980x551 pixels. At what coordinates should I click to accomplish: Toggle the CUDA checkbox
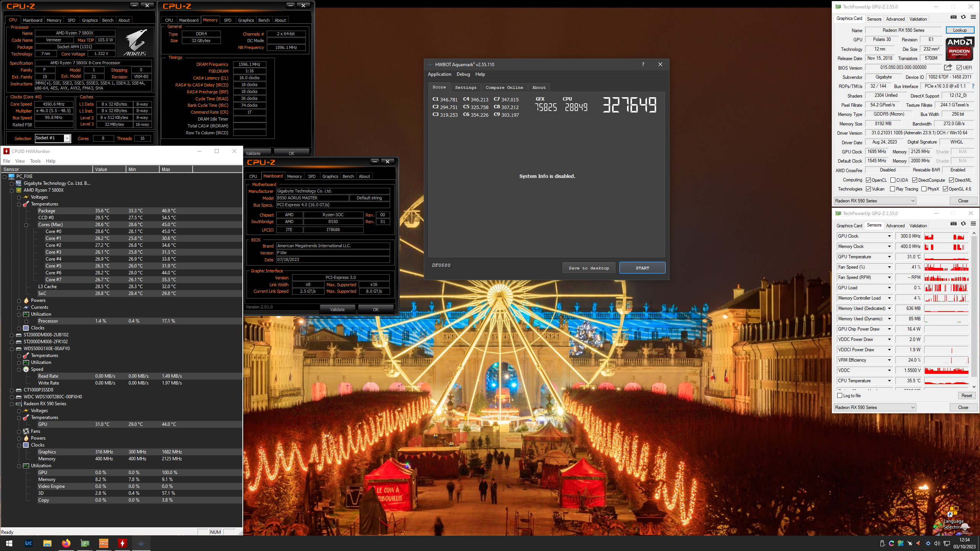pos(893,180)
